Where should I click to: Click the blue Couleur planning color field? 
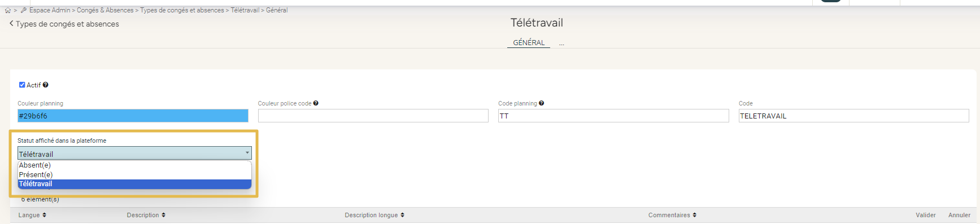tap(133, 116)
